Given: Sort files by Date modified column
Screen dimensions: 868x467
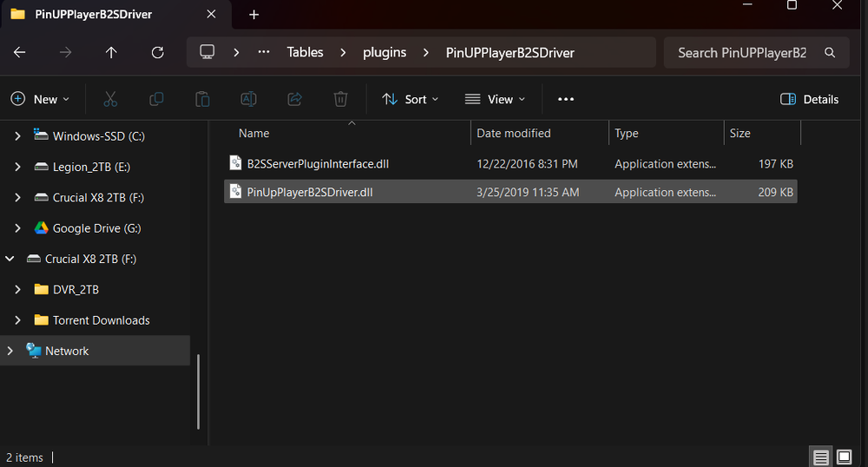Looking at the screenshot, I should (x=514, y=134).
